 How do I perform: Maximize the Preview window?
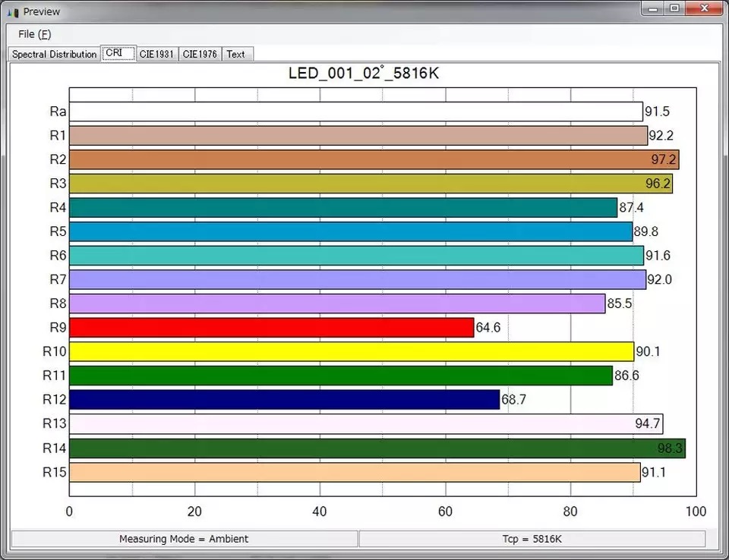[674, 8]
